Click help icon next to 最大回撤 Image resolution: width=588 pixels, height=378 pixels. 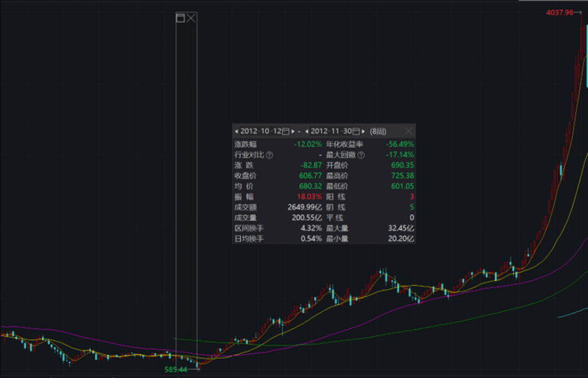click(361, 155)
